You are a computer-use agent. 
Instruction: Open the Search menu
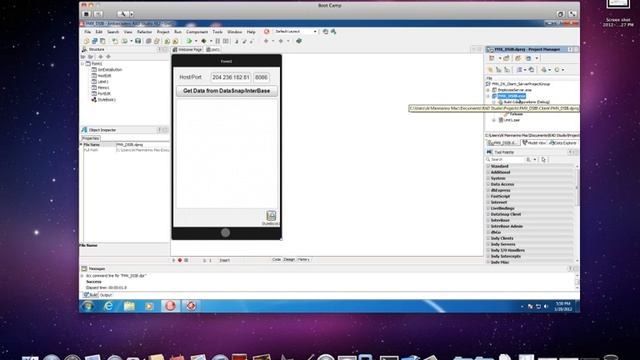tap(113, 32)
